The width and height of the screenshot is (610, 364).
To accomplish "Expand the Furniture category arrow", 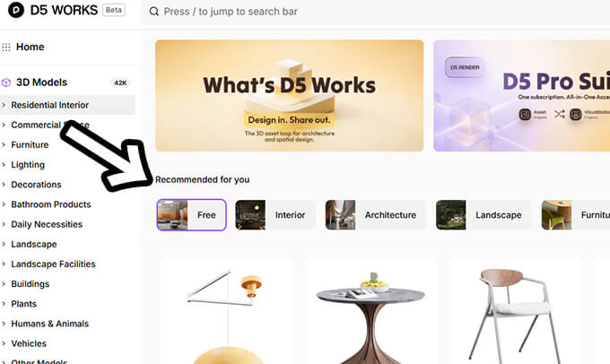I will point(4,145).
